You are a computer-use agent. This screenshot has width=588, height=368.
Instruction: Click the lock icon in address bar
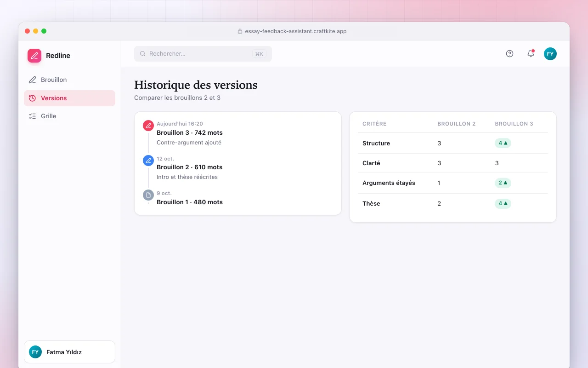click(x=240, y=31)
